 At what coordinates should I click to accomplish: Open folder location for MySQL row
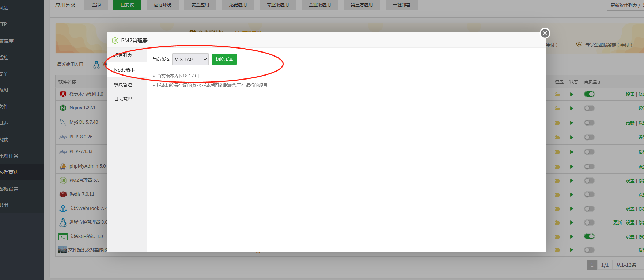pos(557,123)
